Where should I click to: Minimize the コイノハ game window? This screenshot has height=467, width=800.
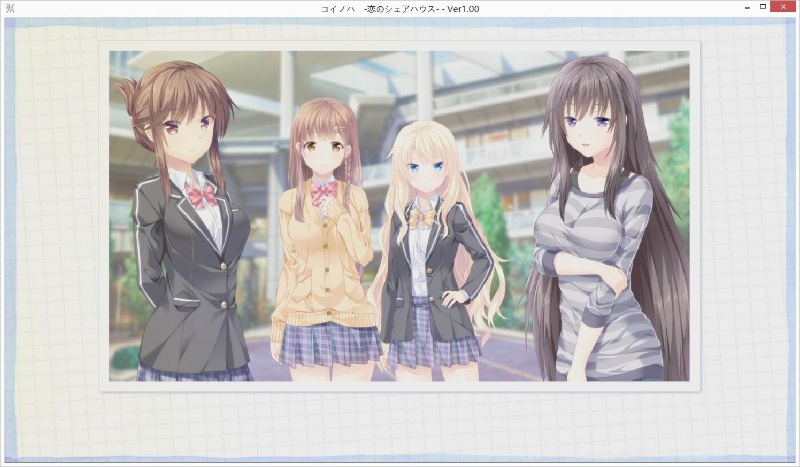747,7
